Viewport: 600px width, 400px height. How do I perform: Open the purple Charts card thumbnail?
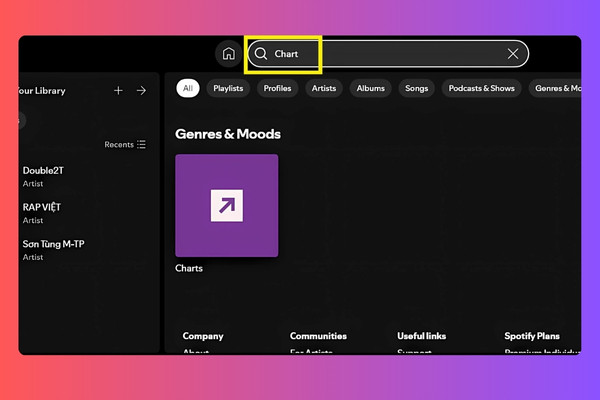227,206
